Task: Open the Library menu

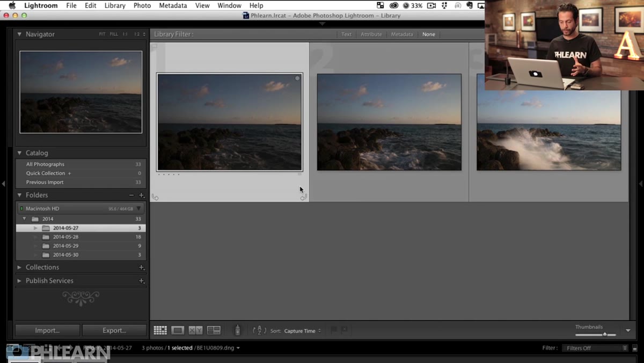Action: tap(115, 5)
